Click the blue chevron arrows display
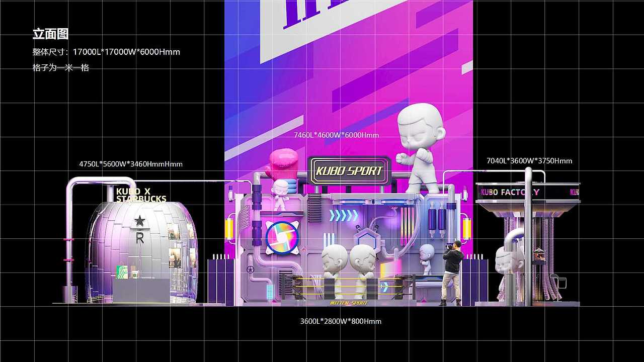Viewport: 644px width, 362px height. (x=344, y=216)
